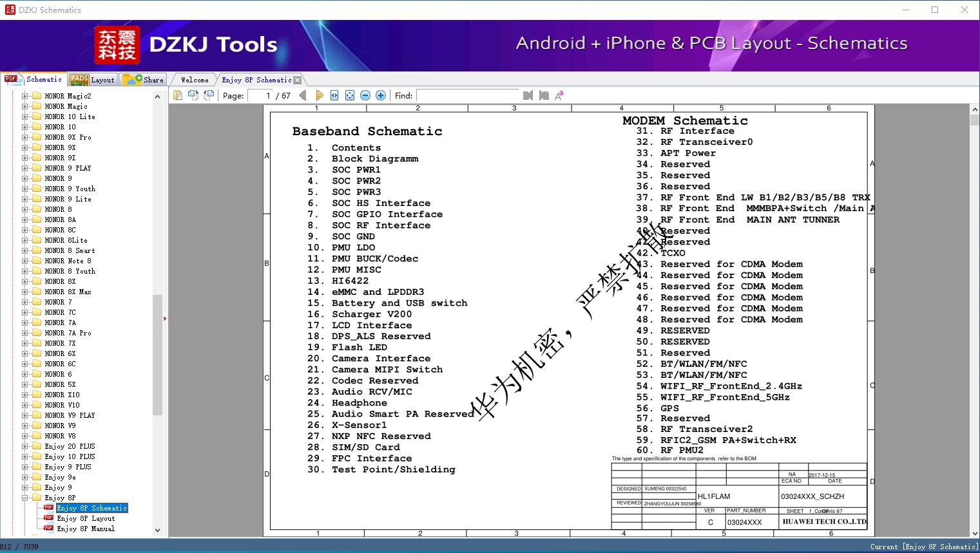Click the folder icon beside HONOR V9 PLAY
Screen dimensions: 980x553
(37, 415)
